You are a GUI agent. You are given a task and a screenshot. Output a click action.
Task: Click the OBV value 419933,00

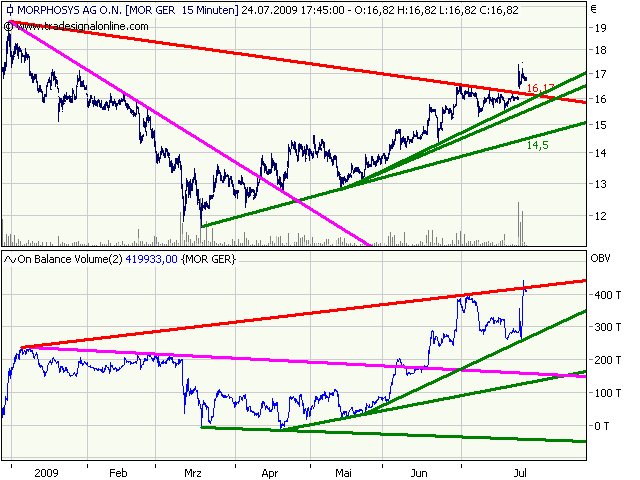point(151,260)
